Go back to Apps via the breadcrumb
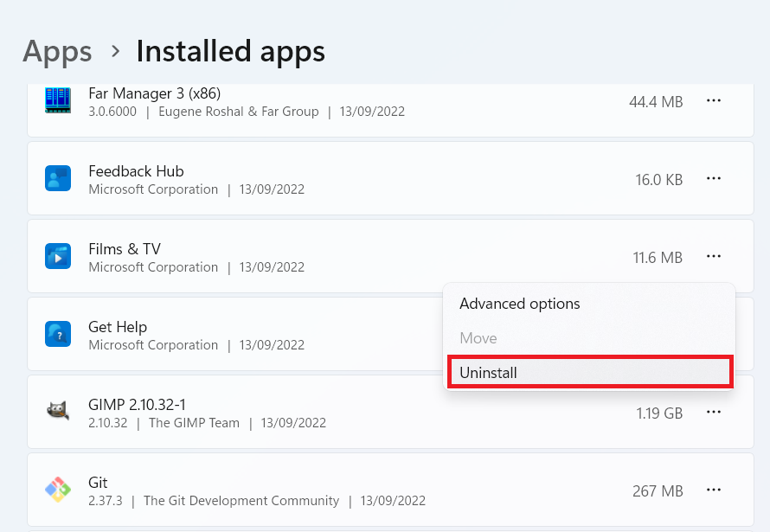The image size is (770, 532). (x=57, y=52)
